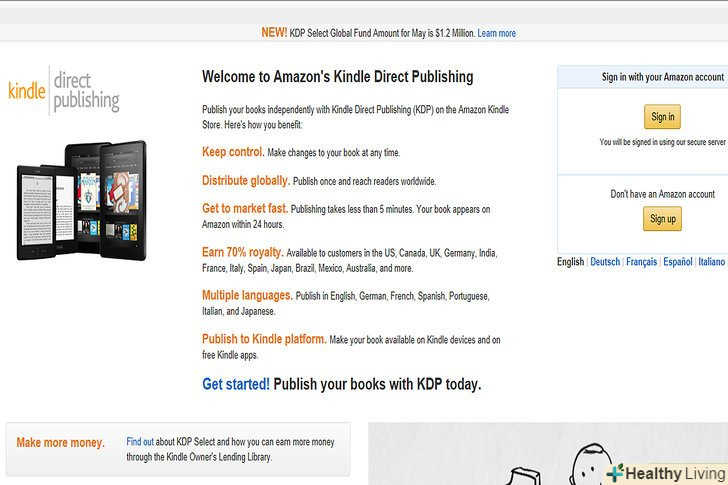
Task: Click the Multiple languages heading
Action: click(x=247, y=296)
